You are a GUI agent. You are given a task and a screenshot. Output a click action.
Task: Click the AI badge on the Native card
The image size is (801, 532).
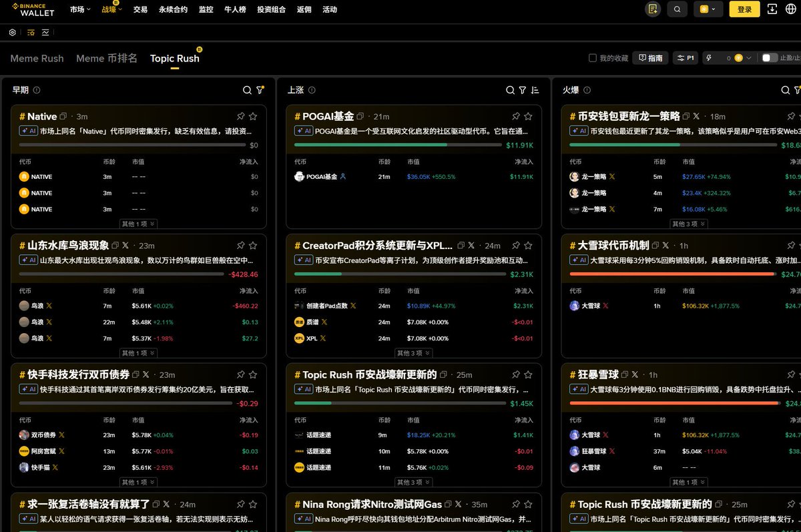click(28, 131)
